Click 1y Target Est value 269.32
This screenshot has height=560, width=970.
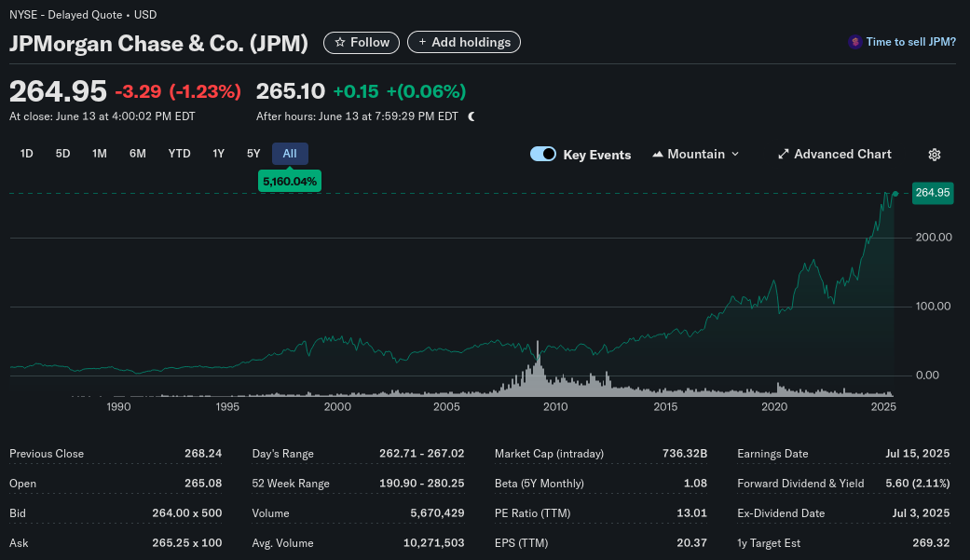[931, 542]
